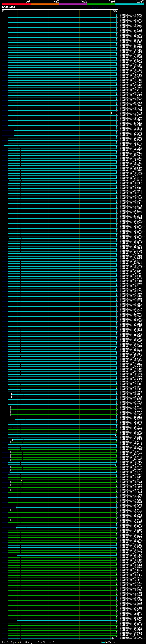Select hit label UniRef100_P62247
This screenshot has width=146, height=644.
pyautogui.click(x=131, y=316)
